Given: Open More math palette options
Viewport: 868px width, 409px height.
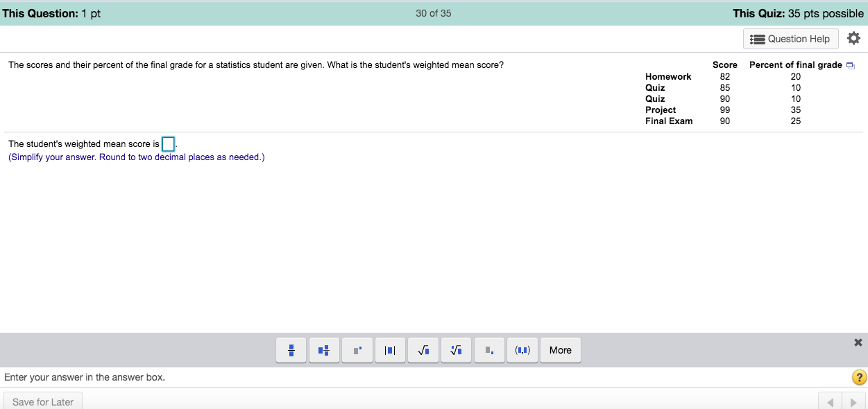Looking at the screenshot, I should pos(561,351).
